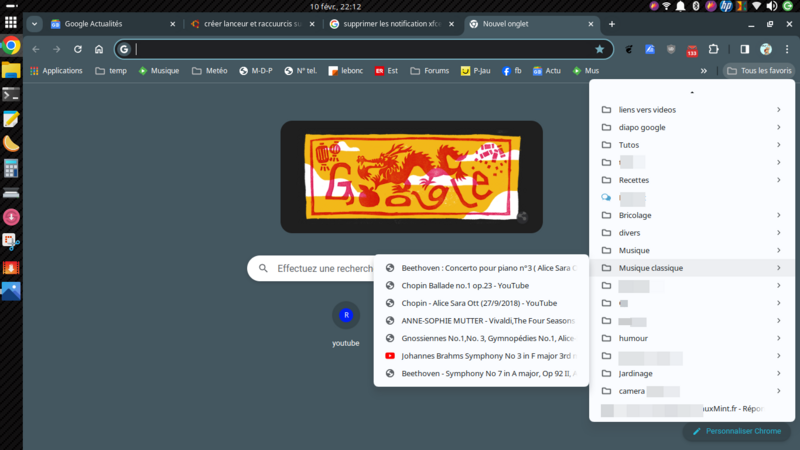Viewport: 800px width, 450px height.
Task: Click the shield extension icon
Action: tap(671, 49)
